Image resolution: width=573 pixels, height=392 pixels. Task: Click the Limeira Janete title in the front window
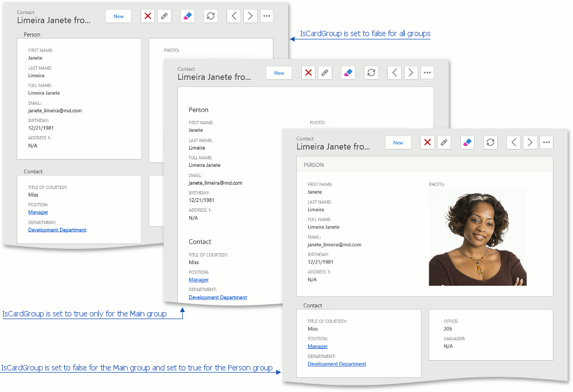point(334,147)
